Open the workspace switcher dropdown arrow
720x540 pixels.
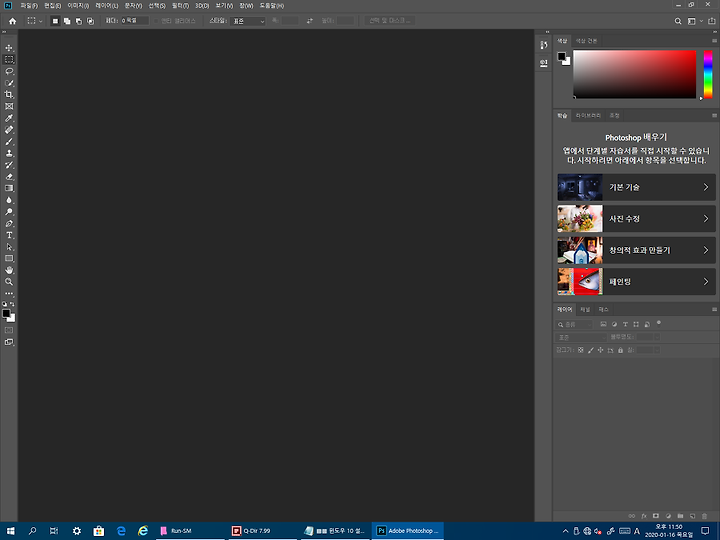tap(701, 21)
